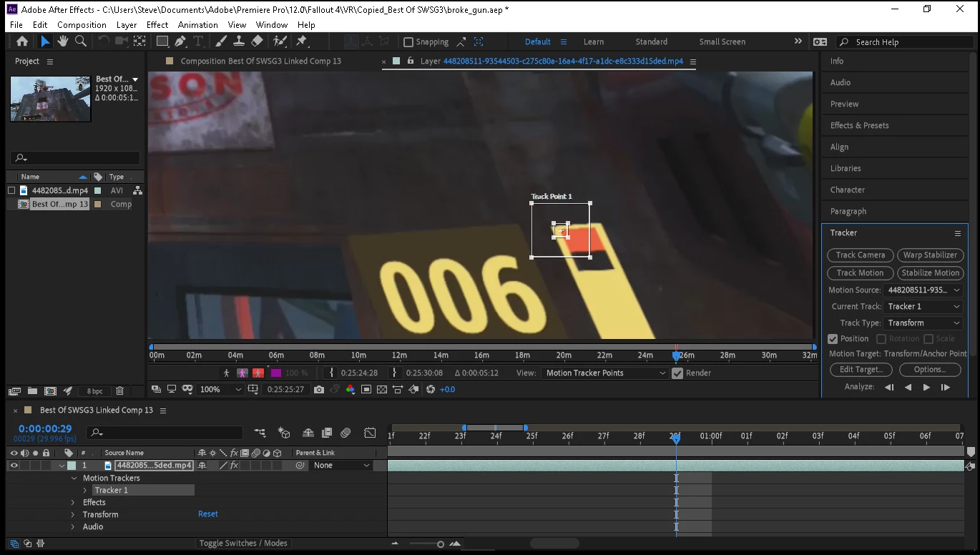Screen dimensions: 980x555
Task: Toggle the frame blending switch in timeline
Action: 327,433
